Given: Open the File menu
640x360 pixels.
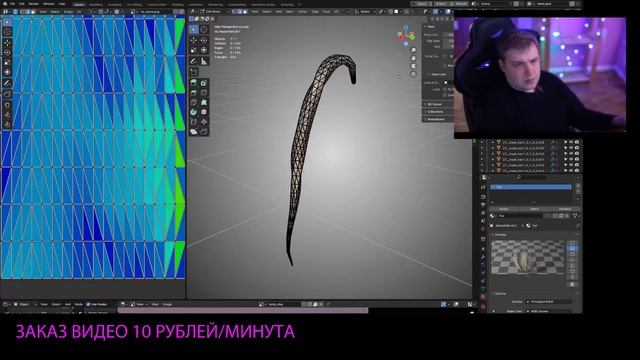Looking at the screenshot, I should click(x=12, y=4).
